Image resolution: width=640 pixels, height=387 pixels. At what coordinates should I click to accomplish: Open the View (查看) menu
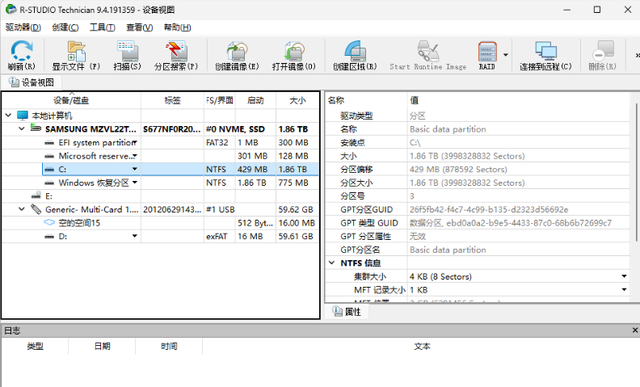coord(140,27)
